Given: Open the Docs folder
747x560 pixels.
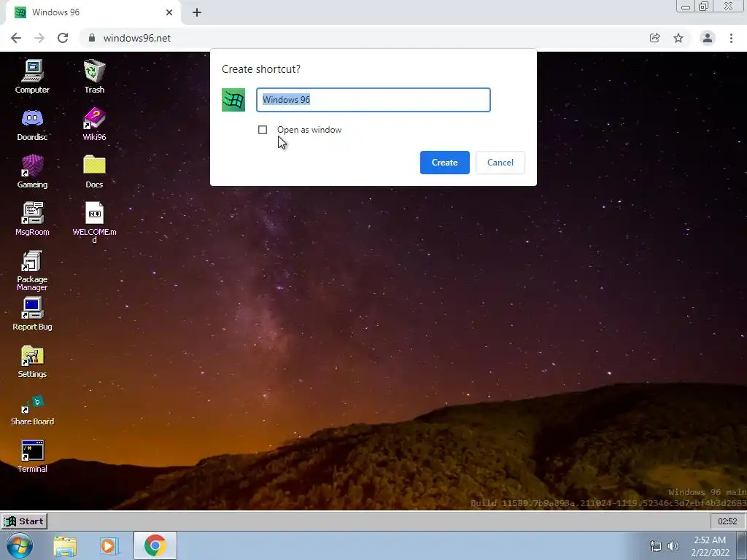Looking at the screenshot, I should click(x=94, y=172).
